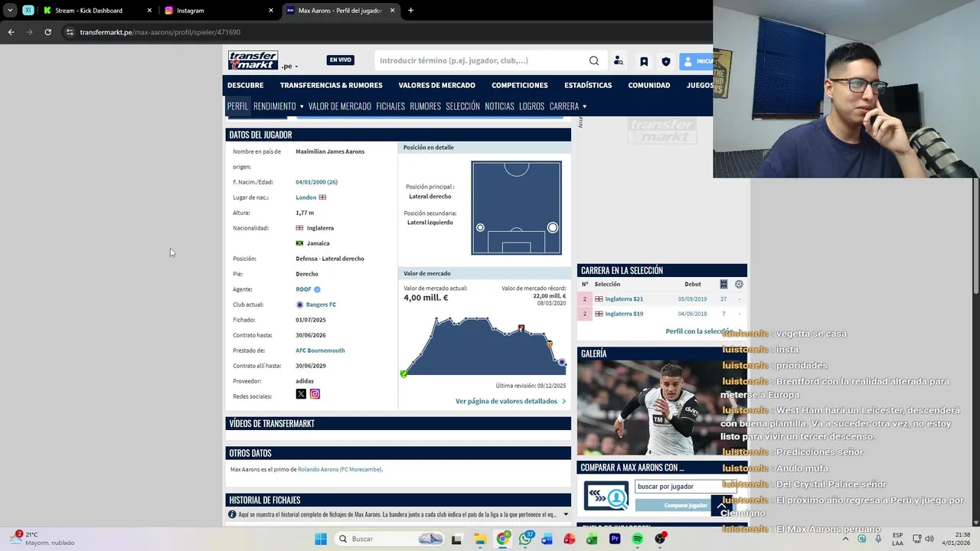Screen dimensions: 980x551
Task: Open the .pe country domain dropdown
Action: 289,66
